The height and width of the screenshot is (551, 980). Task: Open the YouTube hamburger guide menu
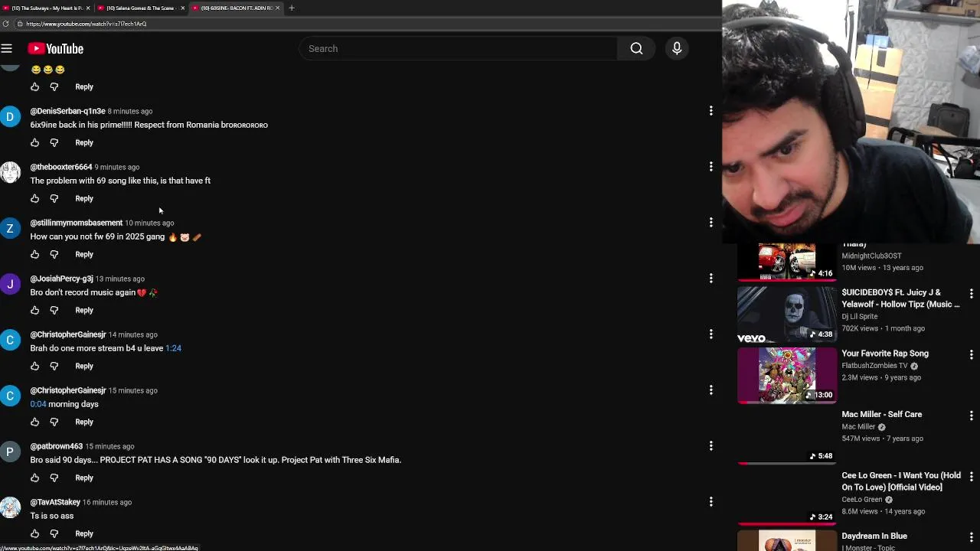coord(7,48)
